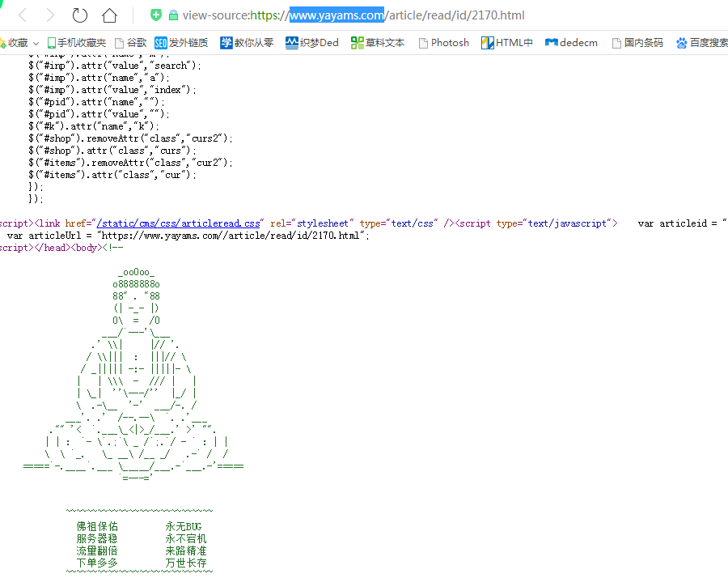The height and width of the screenshot is (578, 728).
Task: Open the HTML中 bookmark
Action: (507, 43)
